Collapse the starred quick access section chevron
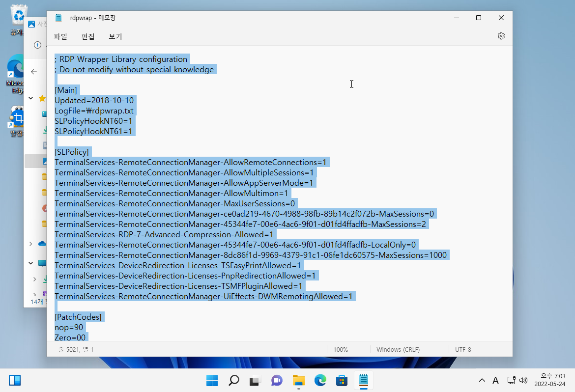The height and width of the screenshot is (392, 575). coord(31,98)
